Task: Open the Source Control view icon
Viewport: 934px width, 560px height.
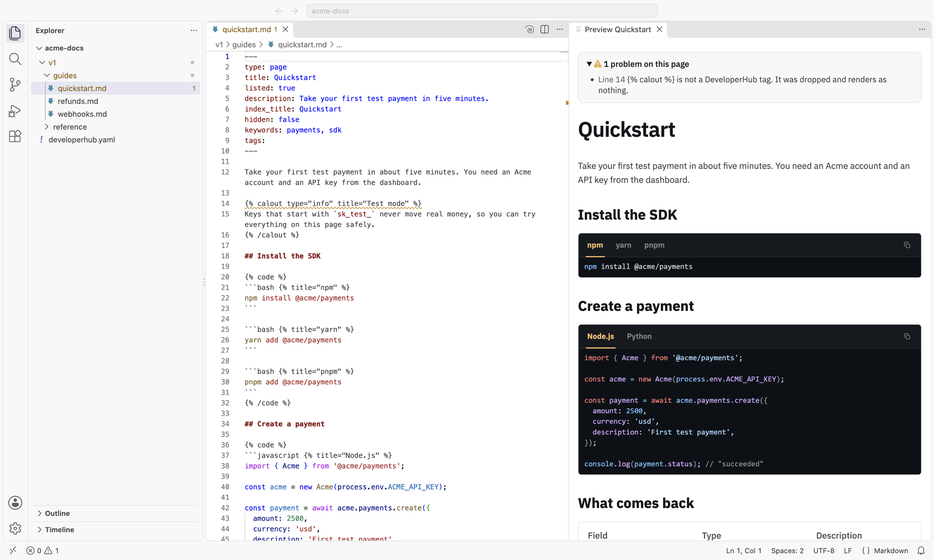Action: point(15,84)
